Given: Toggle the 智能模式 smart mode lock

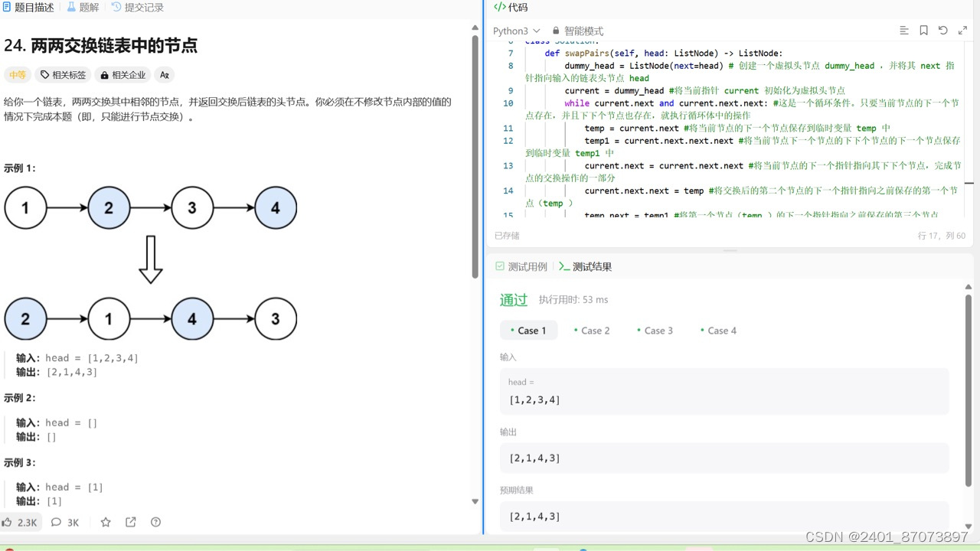Looking at the screenshot, I should pos(577,31).
